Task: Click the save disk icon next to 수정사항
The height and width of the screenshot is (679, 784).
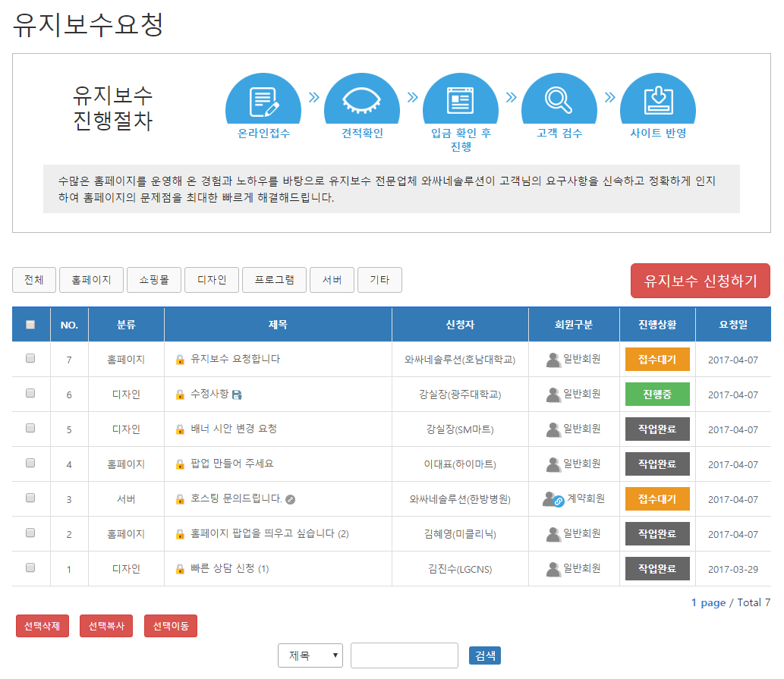Action: coord(236,395)
